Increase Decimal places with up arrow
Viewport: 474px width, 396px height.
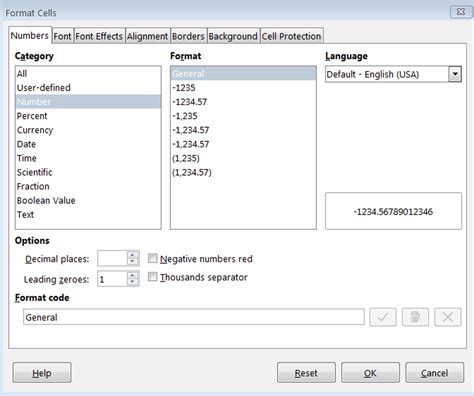coord(133,255)
